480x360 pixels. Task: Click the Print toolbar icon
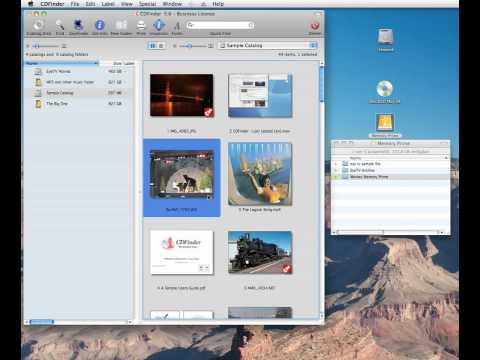coord(141,25)
